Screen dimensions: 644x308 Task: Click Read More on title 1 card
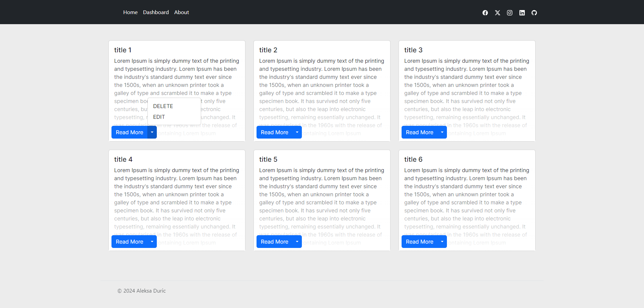130,132
